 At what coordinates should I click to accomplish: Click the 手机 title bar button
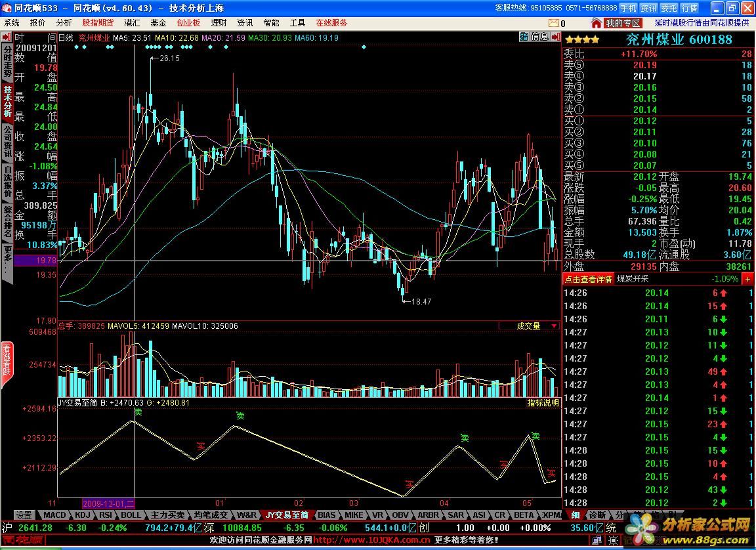tap(628, 8)
